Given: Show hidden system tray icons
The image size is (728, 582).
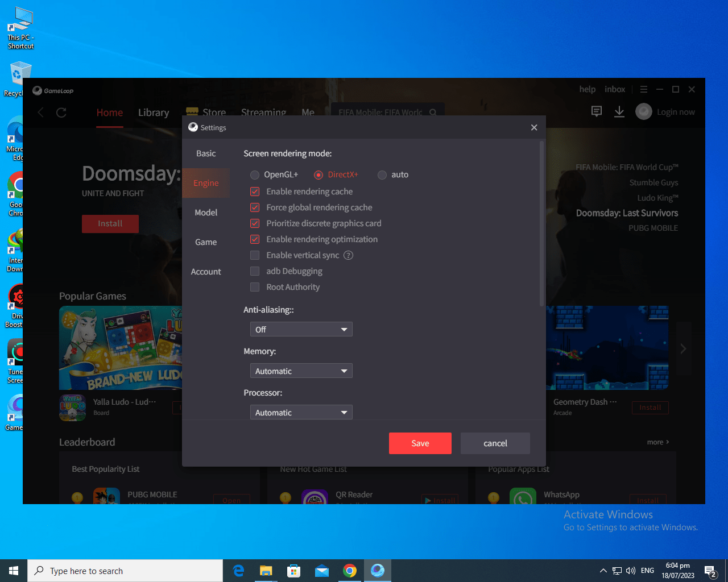Looking at the screenshot, I should (x=603, y=571).
